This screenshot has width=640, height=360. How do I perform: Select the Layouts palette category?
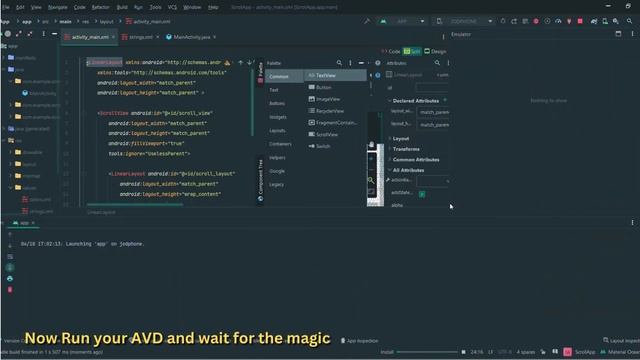pos(284,130)
